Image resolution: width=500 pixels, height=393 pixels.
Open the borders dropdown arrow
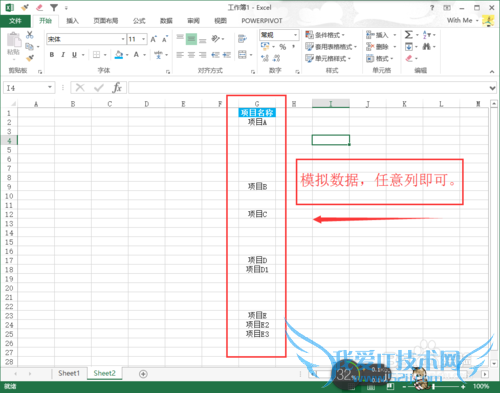point(105,55)
